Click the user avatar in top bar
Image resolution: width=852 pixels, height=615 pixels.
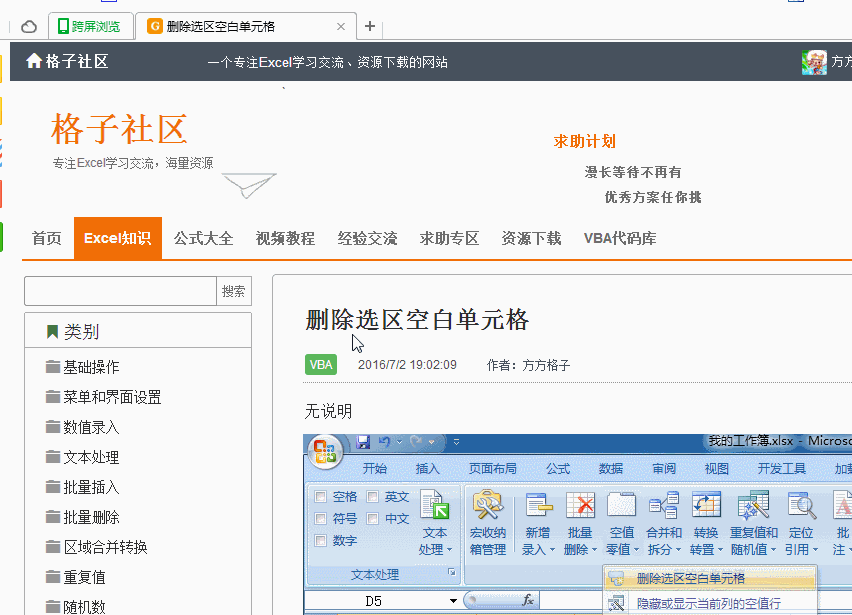tap(814, 62)
